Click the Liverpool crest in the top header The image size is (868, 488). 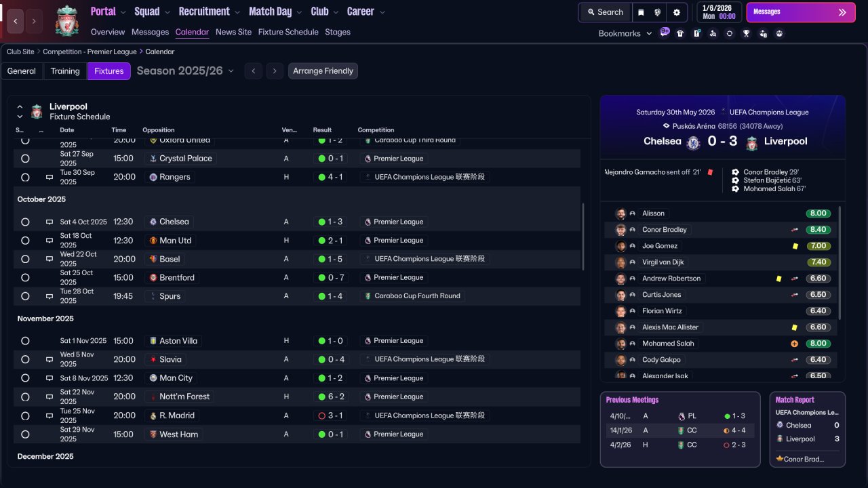[66, 20]
